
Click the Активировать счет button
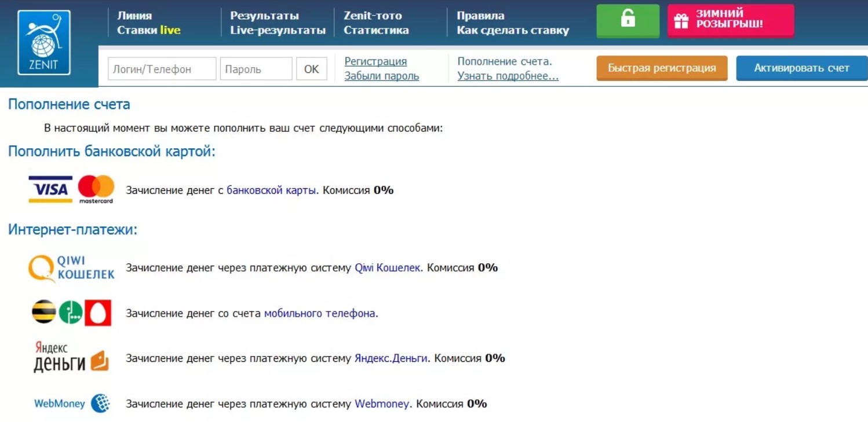(802, 68)
